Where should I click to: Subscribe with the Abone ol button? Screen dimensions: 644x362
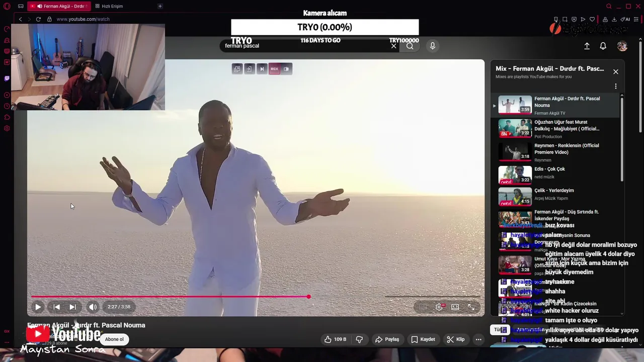click(x=114, y=339)
